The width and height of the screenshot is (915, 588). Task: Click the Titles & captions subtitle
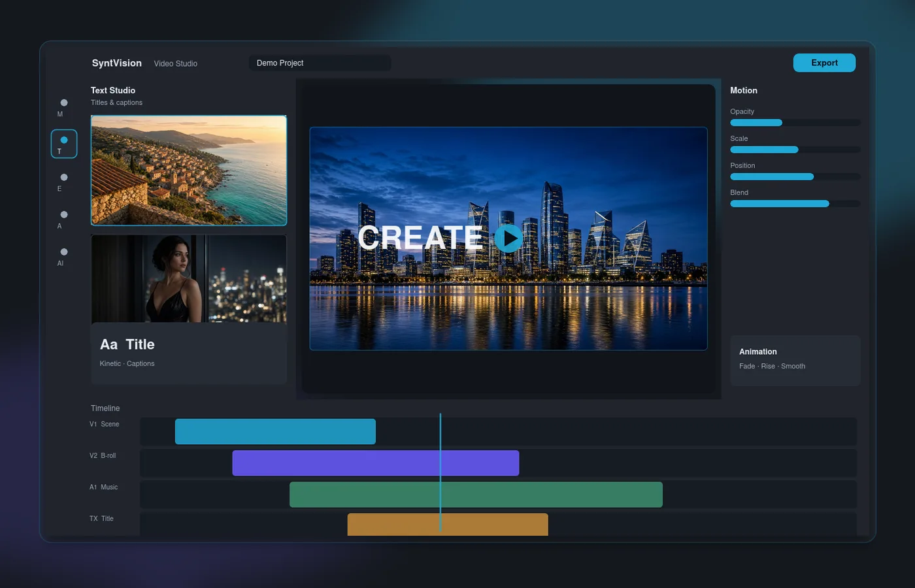tap(116, 103)
